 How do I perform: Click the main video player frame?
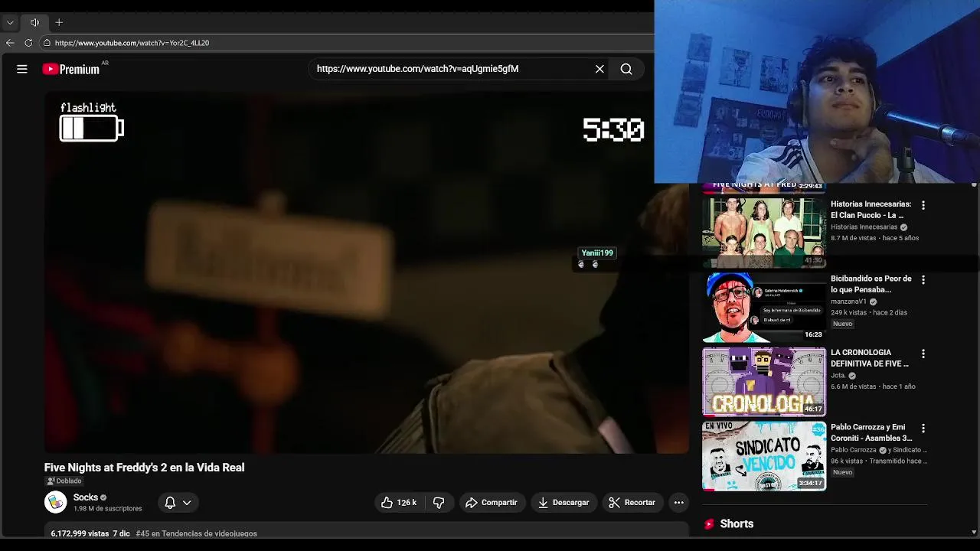[x=366, y=272]
